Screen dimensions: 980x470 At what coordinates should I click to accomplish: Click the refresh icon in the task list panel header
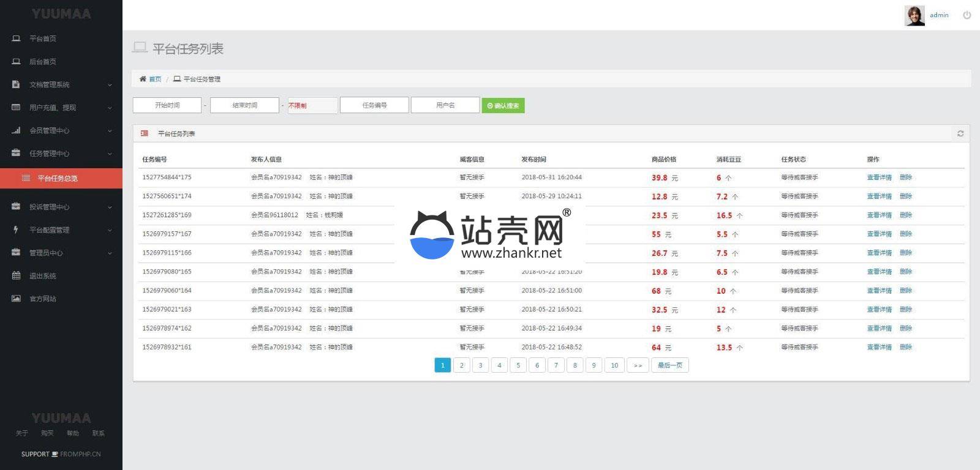coord(960,133)
